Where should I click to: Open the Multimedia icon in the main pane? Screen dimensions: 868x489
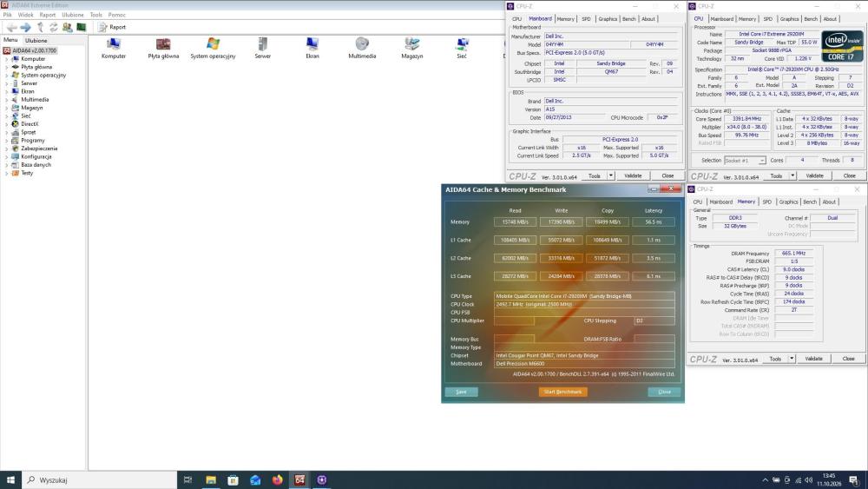(x=362, y=48)
